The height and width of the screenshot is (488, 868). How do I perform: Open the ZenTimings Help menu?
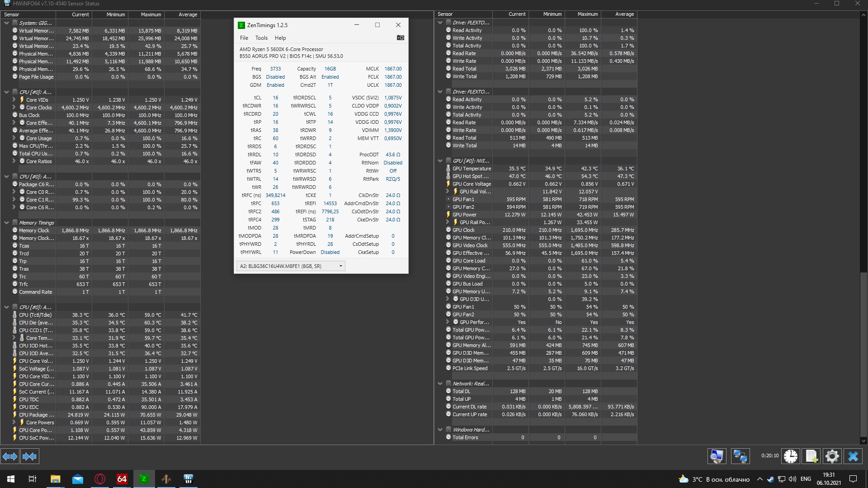pos(280,38)
